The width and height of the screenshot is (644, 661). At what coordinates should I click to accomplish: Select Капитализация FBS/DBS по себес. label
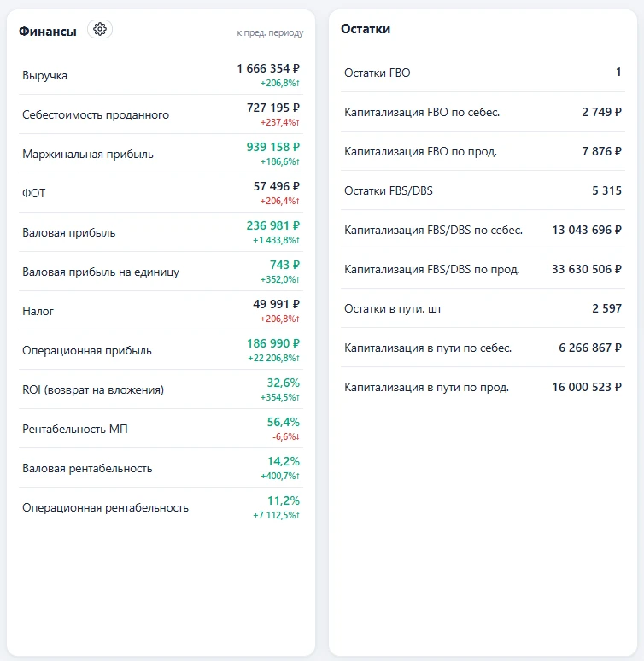coord(434,231)
